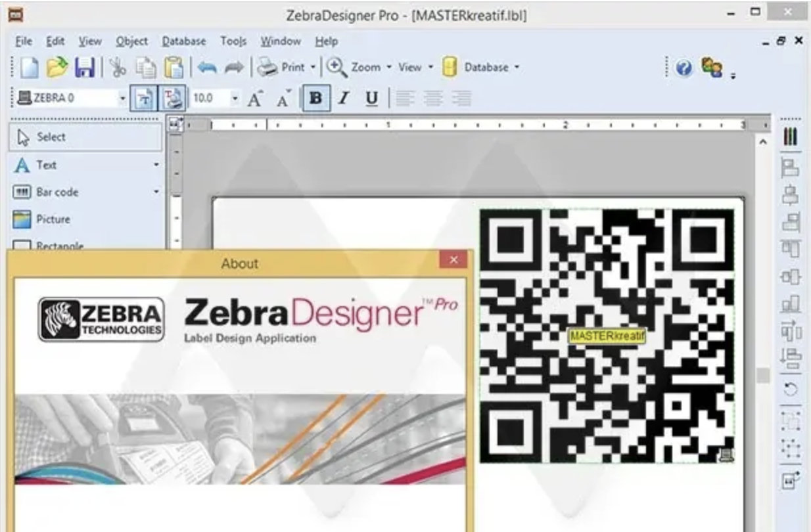811x532 pixels.
Task: Align text right
Action: [x=461, y=99]
